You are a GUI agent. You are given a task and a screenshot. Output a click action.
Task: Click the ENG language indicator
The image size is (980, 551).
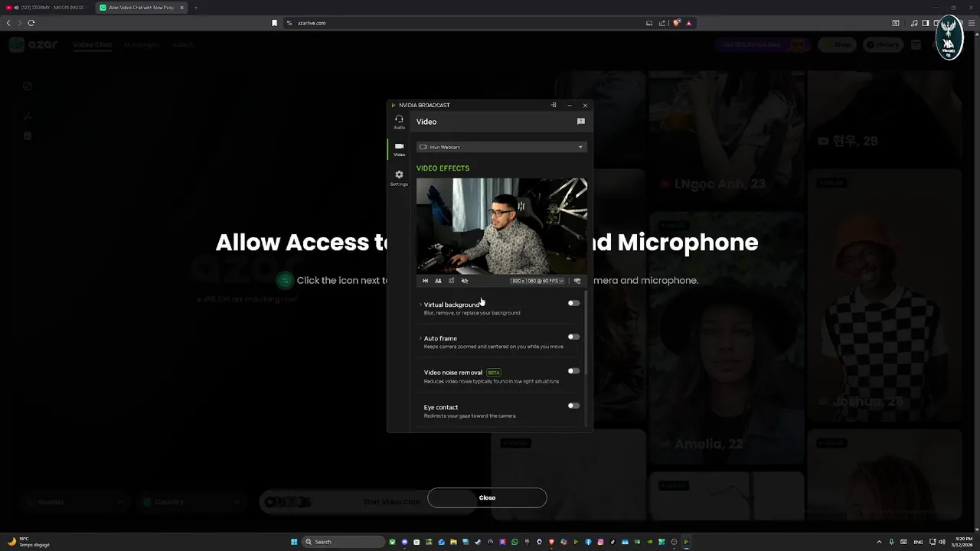(x=918, y=542)
